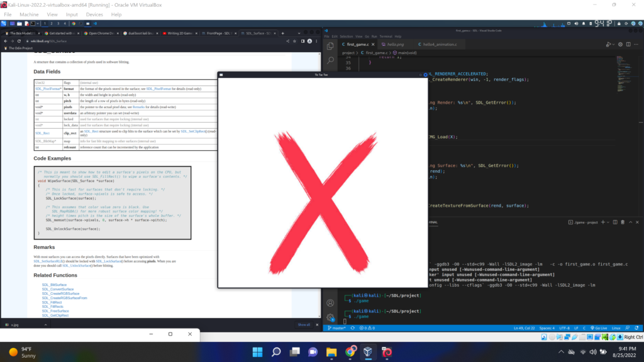The image size is (644, 362).
Task: Open VS Code notifications bell in status bar
Action: [636, 328]
